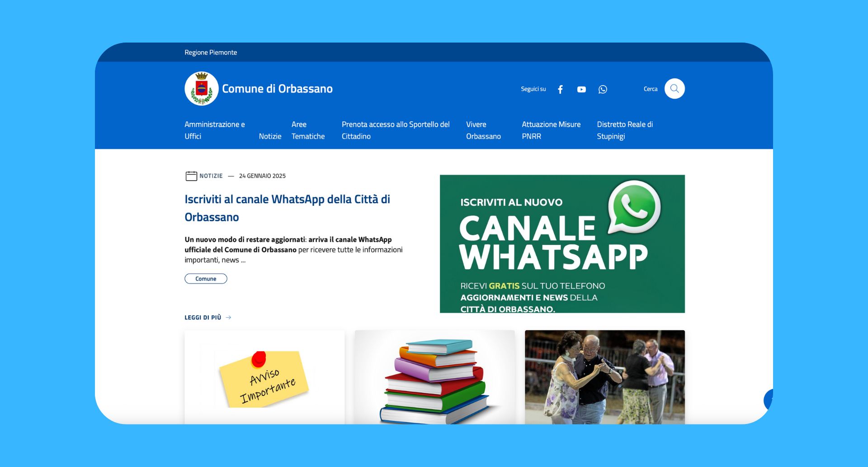The height and width of the screenshot is (467, 868).
Task: Click the Comune di Orbassano crest logo
Action: click(202, 89)
